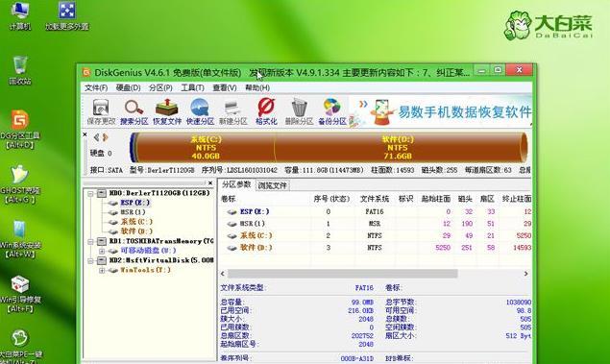The image size is (610, 364).
Task: Select the 软件(D:) row in partition table
Action: 377,248
